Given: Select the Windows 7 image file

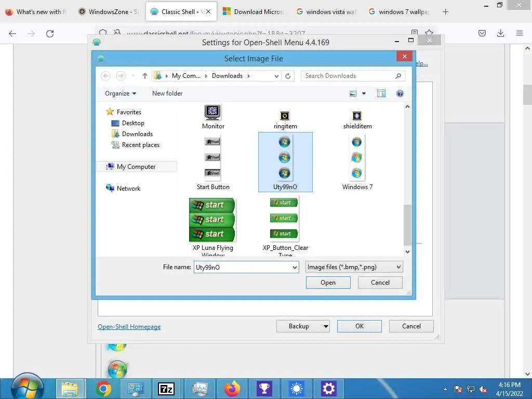Looking at the screenshot, I should pos(357,163).
